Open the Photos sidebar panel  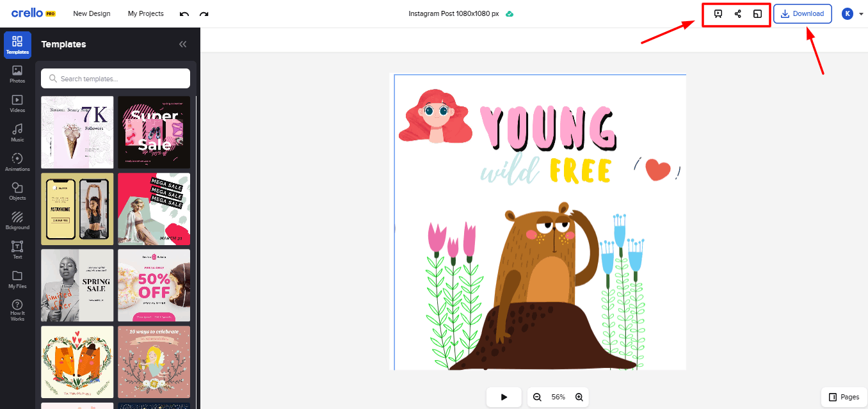17,74
